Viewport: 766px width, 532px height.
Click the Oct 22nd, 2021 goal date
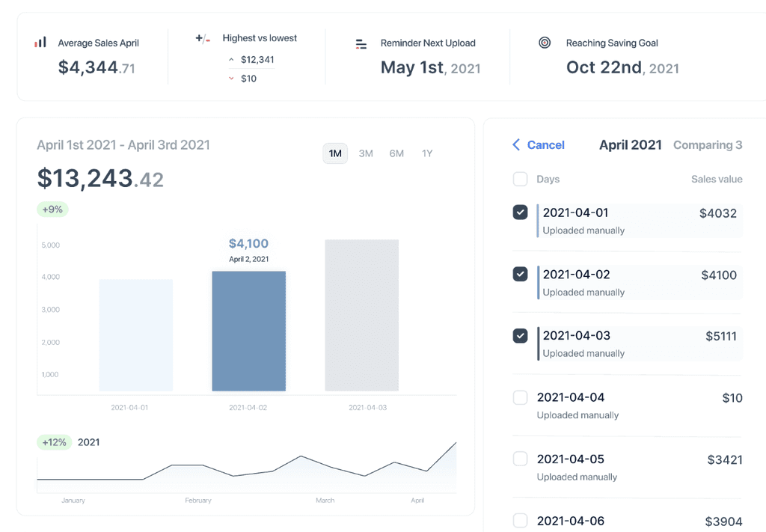click(622, 67)
